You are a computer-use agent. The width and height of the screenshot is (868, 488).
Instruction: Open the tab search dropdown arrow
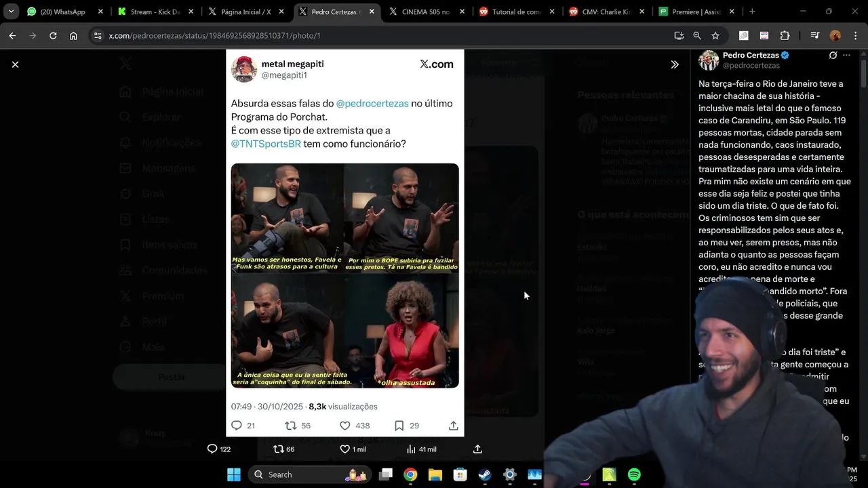click(11, 12)
